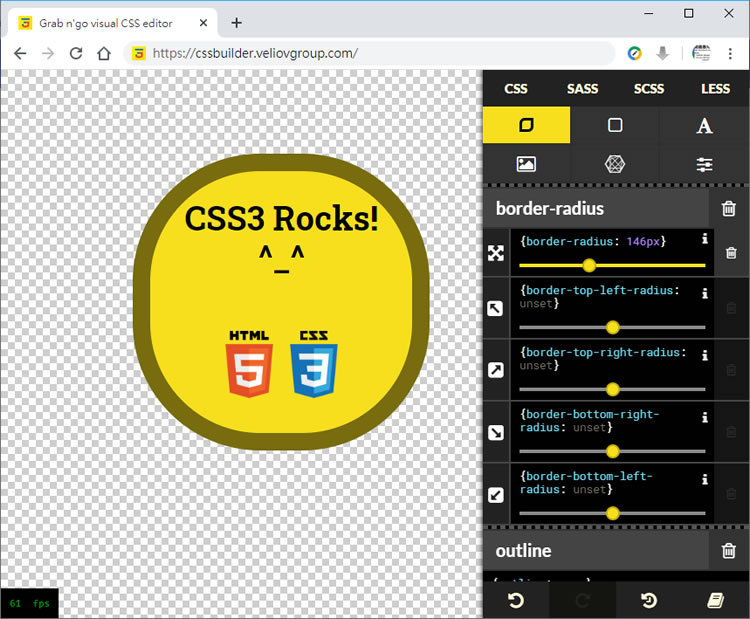Adjust the border-top-left-radius slider handle
Viewport: 750px width, 619px height.
[613, 327]
